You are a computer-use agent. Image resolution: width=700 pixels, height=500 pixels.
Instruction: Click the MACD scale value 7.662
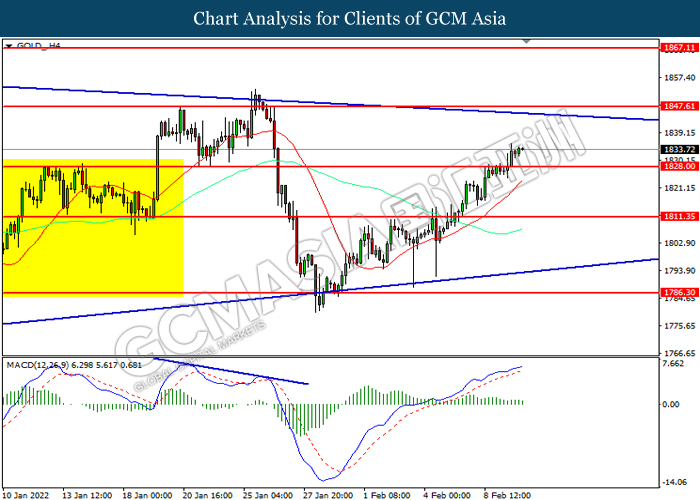click(674, 364)
